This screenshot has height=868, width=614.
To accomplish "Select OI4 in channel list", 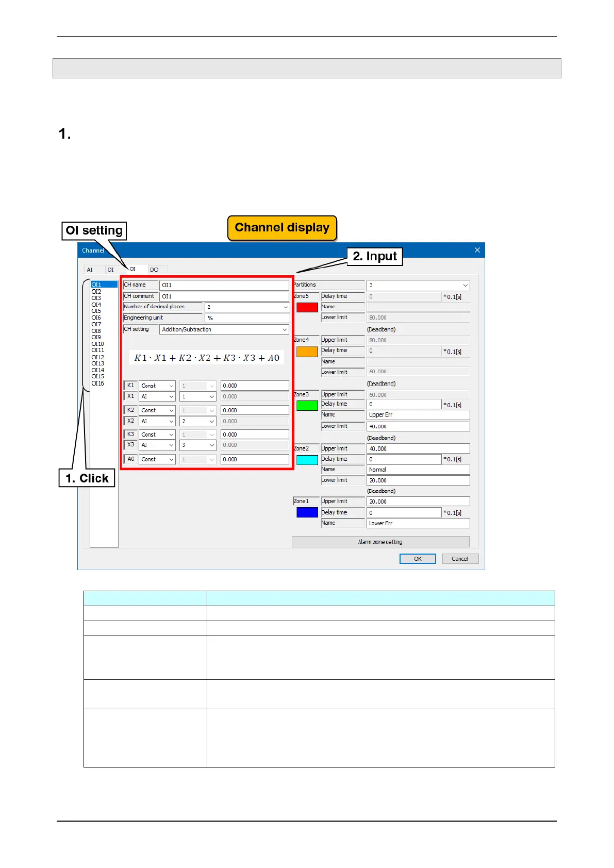I will click(x=104, y=305).
